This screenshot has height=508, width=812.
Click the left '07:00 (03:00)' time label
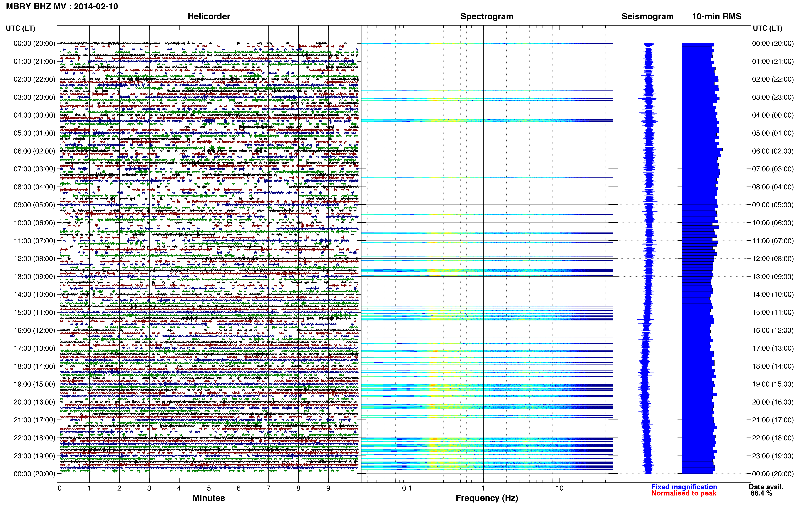(x=34, y=169)
